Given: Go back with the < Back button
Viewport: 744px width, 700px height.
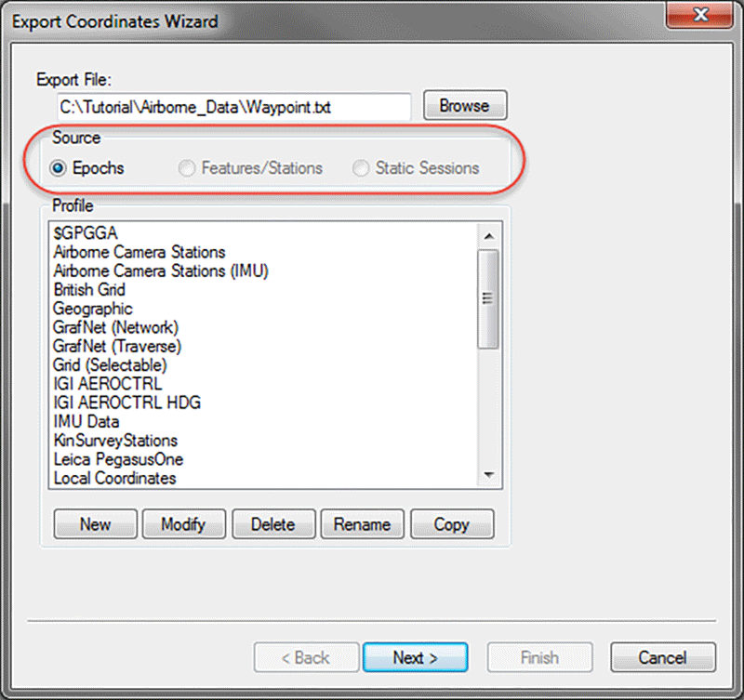Looking at the screenshot, I should 306,657.
